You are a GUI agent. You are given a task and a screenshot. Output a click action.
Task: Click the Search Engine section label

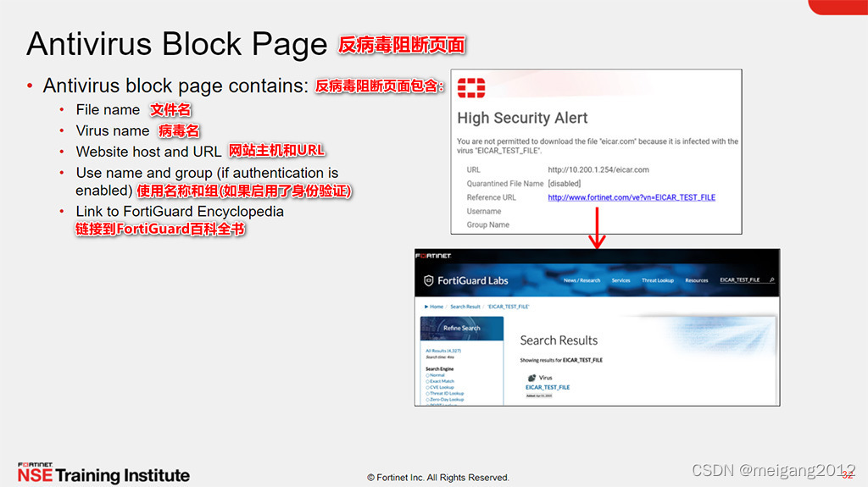pyautogui.click(x=440, y=368)
